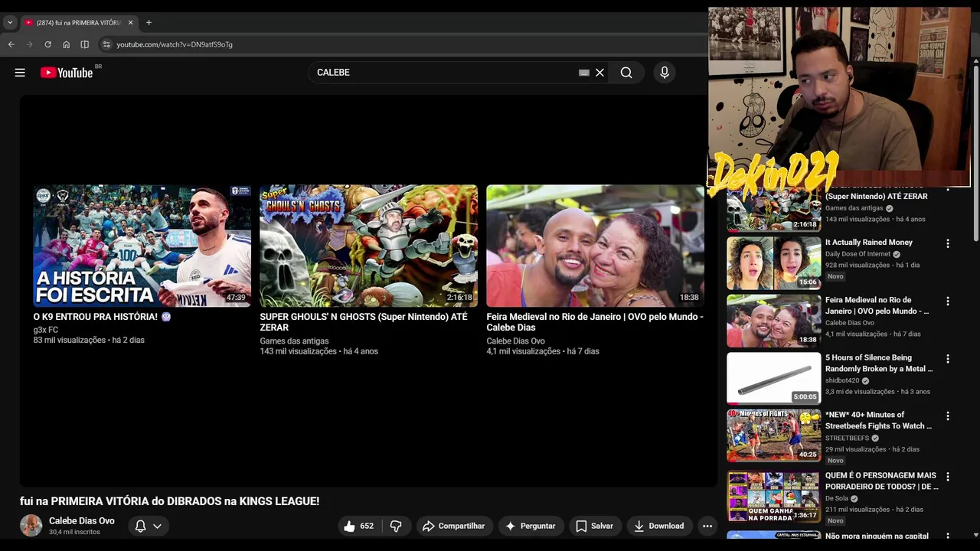Open 'Não mora ninguém na capital' title
Image resolution: width=980 pixels, height=551 pixels.
coord(877,536)
